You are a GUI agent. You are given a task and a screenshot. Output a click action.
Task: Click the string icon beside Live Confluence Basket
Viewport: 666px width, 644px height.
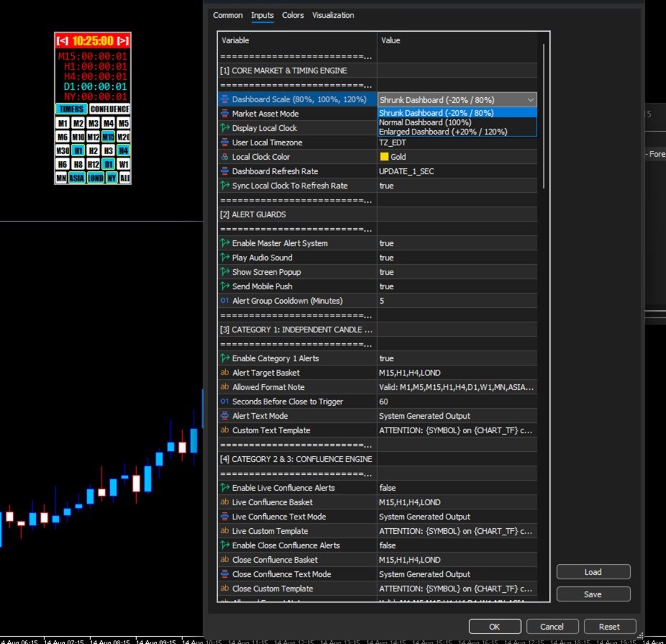tap(225, 502)
